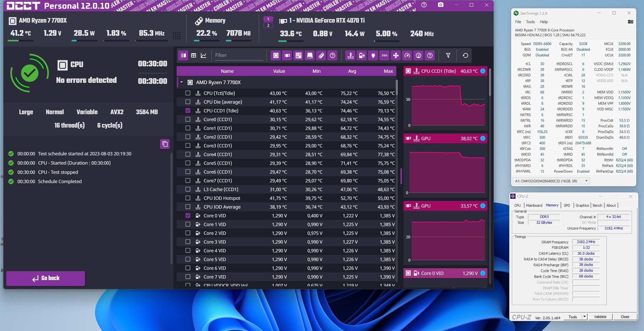Open the ZenTimings Help menu

coord(544,22)
